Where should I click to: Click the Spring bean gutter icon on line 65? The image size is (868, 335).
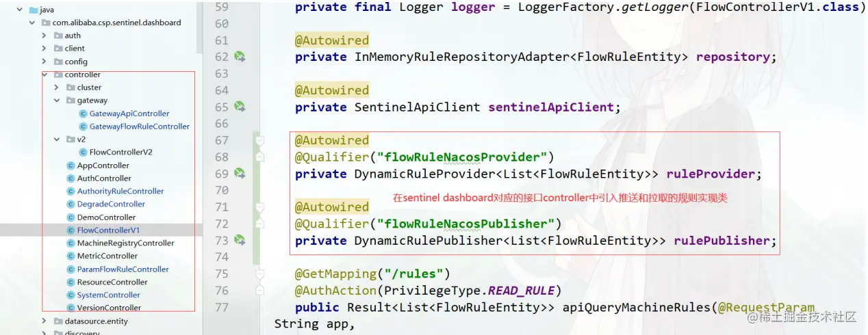tap(240, 107)
